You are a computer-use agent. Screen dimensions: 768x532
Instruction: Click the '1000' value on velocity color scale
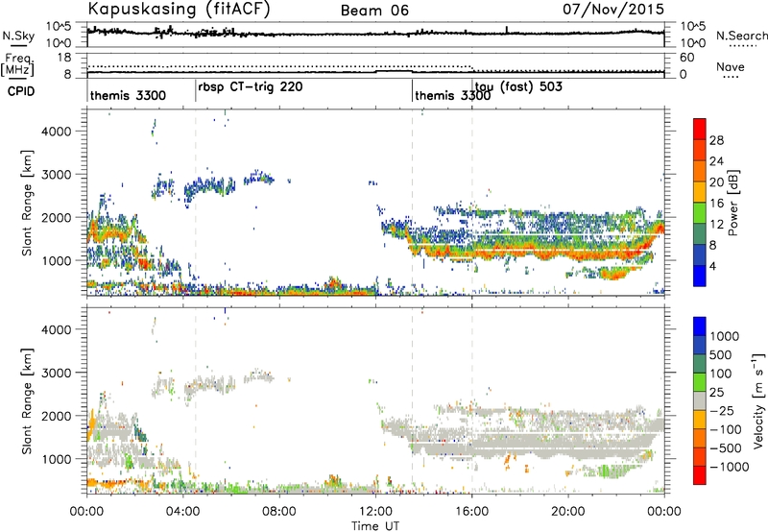pos(725,336)
